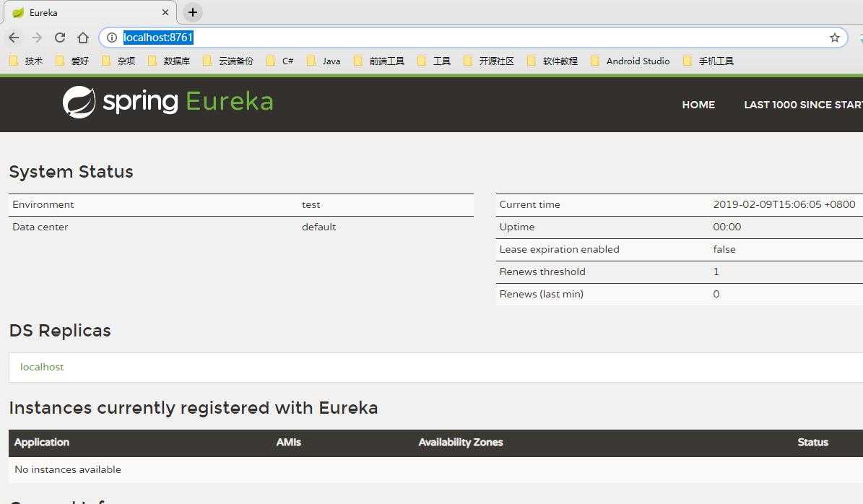Open LAST 1000 SINCE STARTUP page
The image size is (863, 504).
pos(803,105)
